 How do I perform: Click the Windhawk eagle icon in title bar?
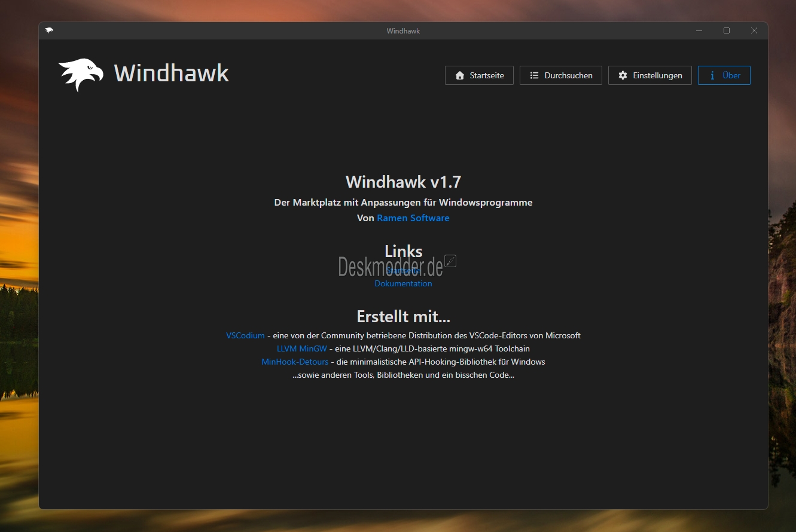[x=49, y=30]
